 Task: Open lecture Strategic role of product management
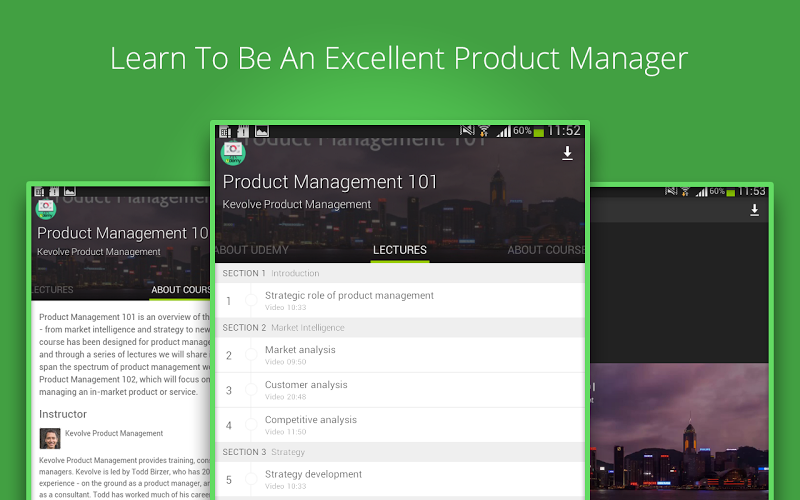click(399, 301)
